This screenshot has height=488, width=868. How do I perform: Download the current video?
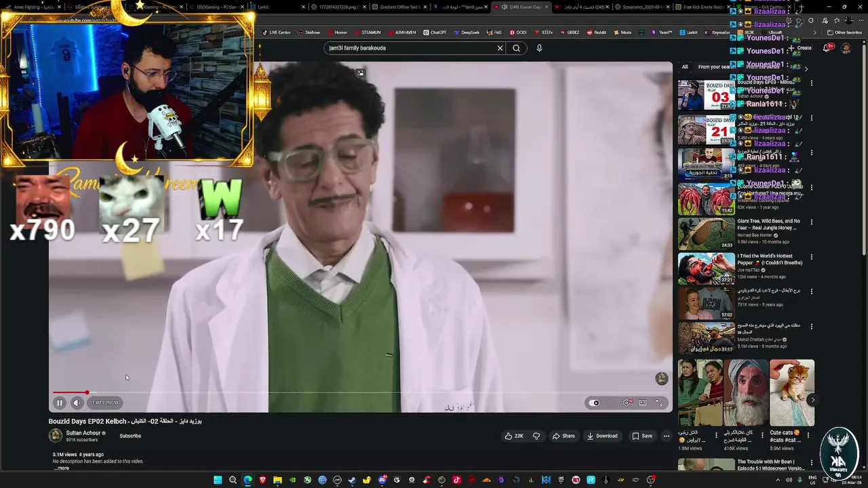602,436
